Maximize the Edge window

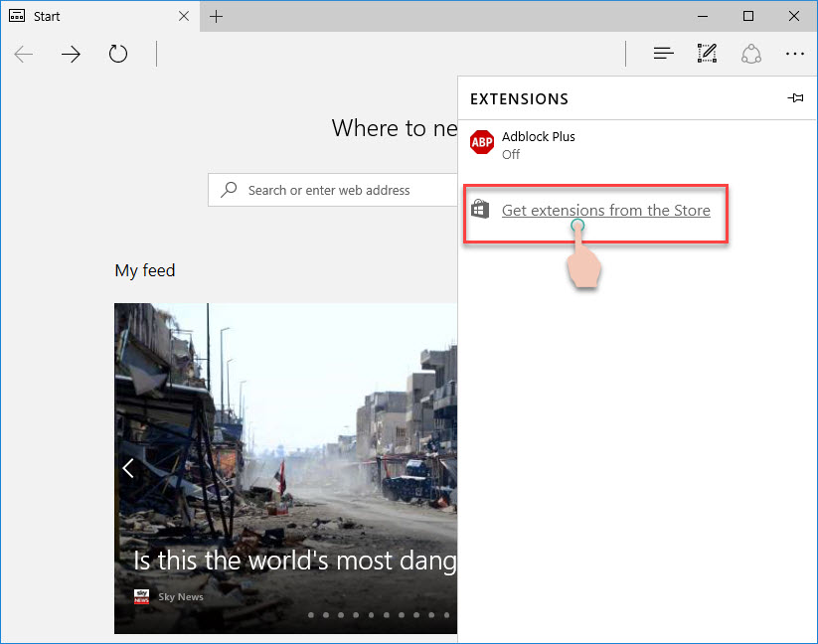click(x=748, y=16)
